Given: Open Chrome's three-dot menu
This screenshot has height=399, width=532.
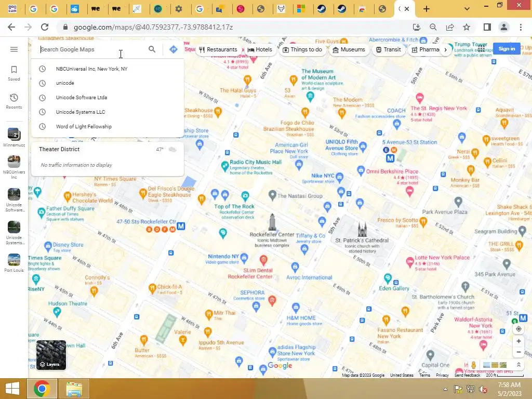Looking at the screenshot, I should (521, 27).
